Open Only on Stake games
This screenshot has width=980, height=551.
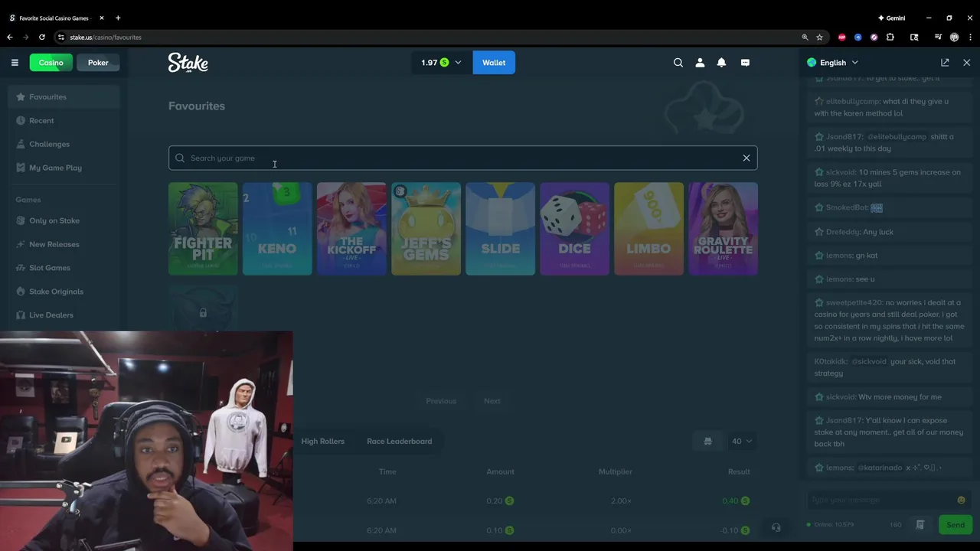[64, 221]
